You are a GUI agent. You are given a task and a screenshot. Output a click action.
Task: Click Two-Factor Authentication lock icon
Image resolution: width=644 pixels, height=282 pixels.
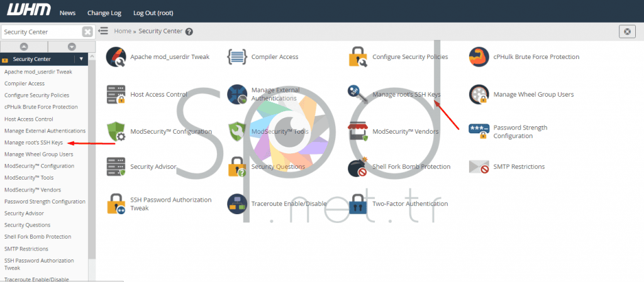(x=358, y=203)
